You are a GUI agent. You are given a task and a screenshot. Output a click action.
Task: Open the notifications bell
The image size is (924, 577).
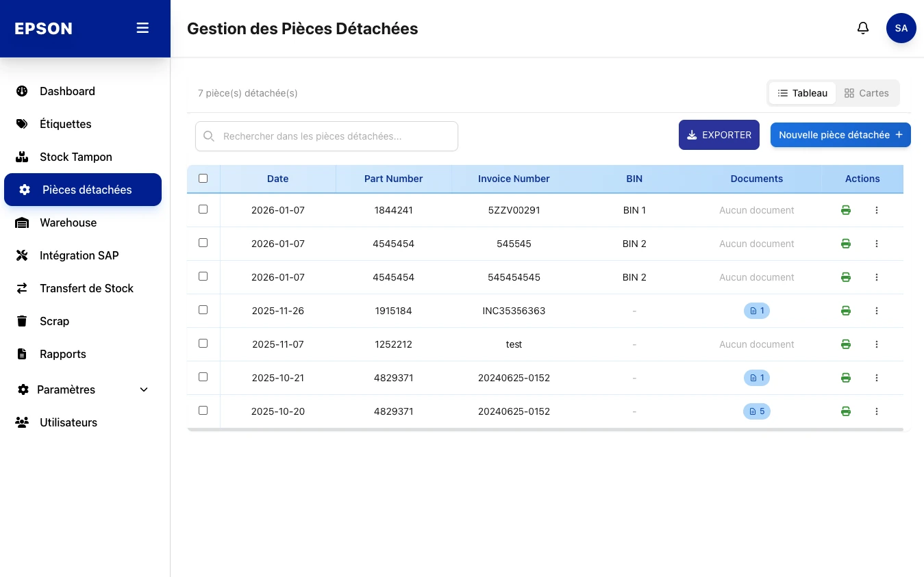coord(863,28)
